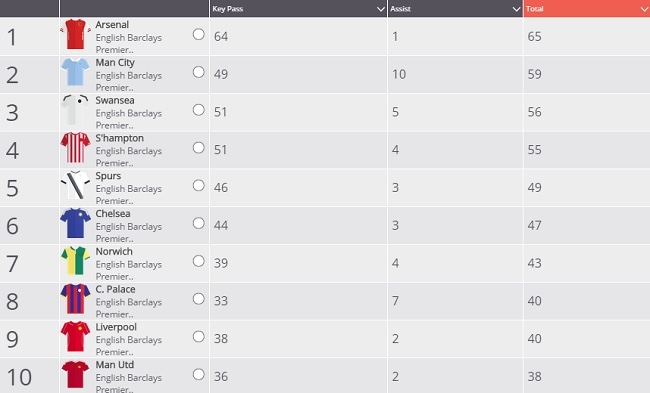The image size is (650, 393).
Task: Open the Total column dropdown arrow
Action: click(645, 9)
